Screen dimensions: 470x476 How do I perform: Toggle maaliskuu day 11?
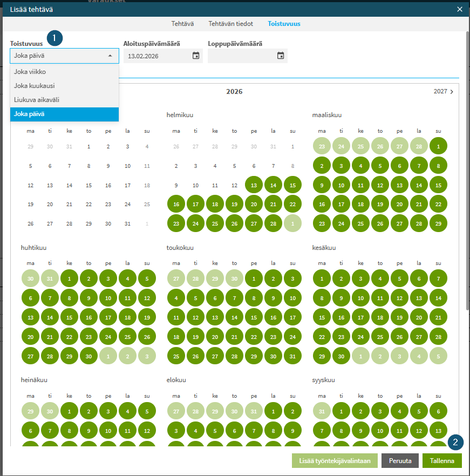(x=360, y=185)
